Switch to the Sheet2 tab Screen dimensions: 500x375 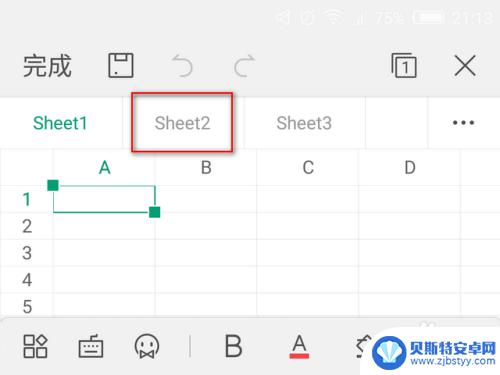click(x=182, y=123)
